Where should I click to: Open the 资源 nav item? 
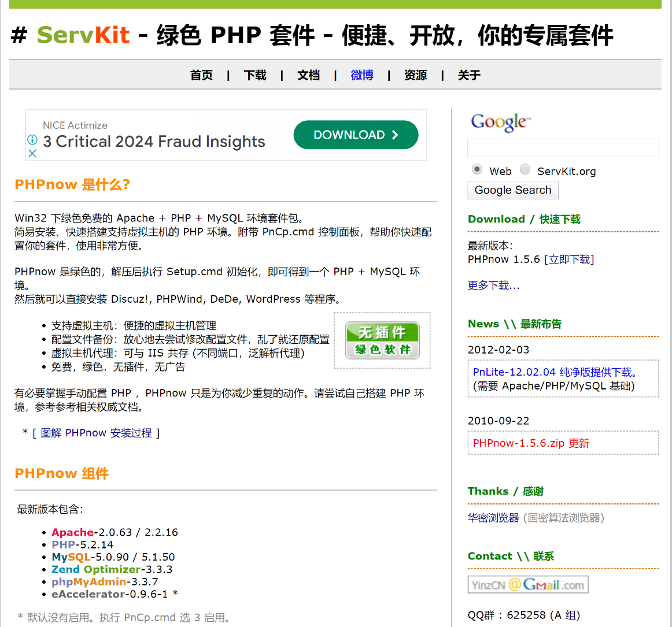pos(416,75)
